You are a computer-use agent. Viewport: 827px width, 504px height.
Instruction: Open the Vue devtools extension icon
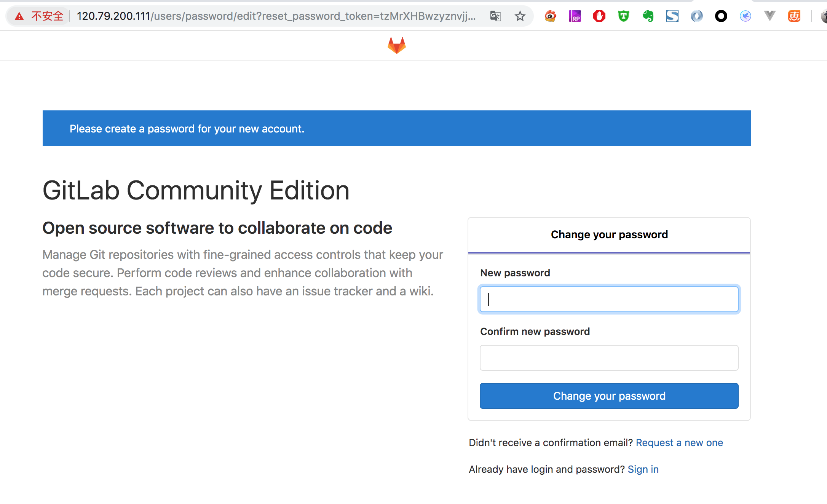[x=770, y=16]
